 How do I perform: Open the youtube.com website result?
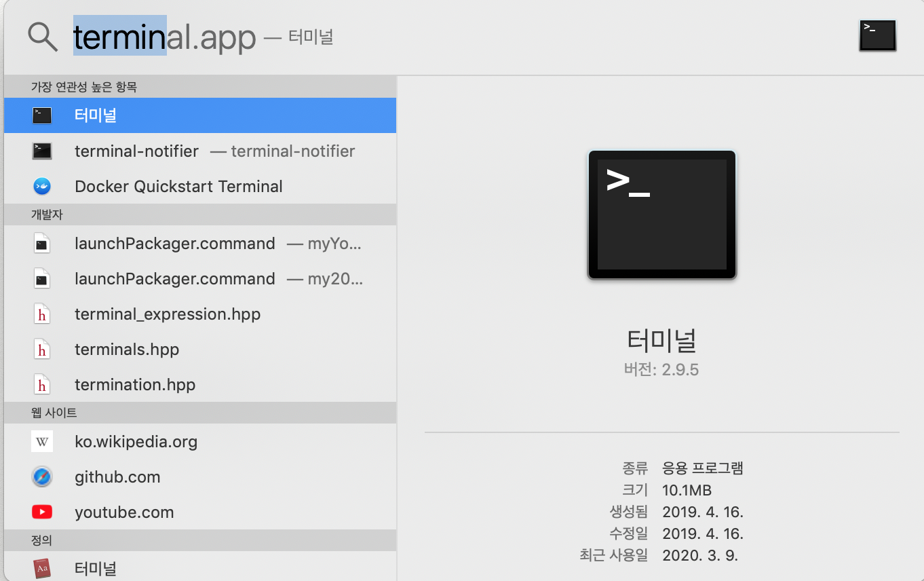(200, 512)
